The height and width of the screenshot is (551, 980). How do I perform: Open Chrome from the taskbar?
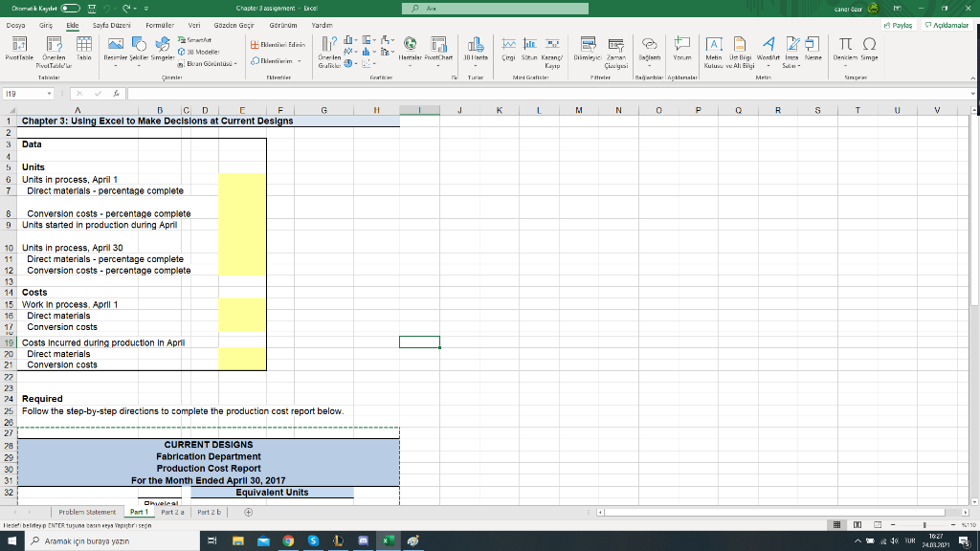click(x=288, y=541)
